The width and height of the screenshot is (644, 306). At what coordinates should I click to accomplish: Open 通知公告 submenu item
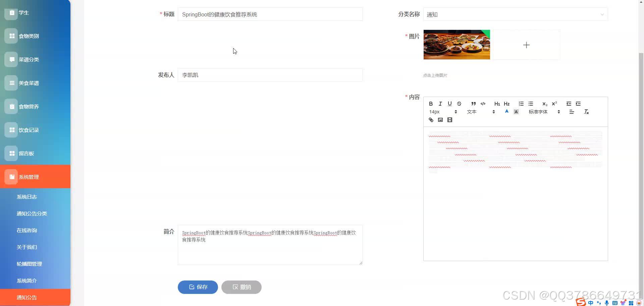point(35,297)
